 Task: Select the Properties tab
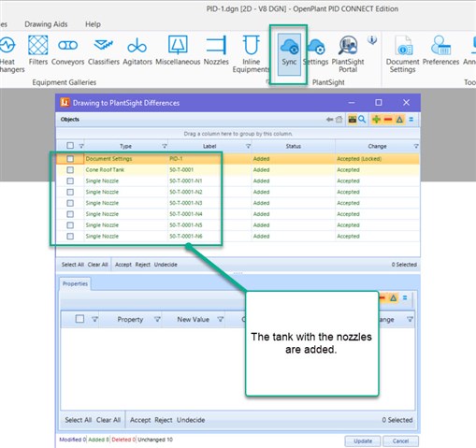click(75, 283)
